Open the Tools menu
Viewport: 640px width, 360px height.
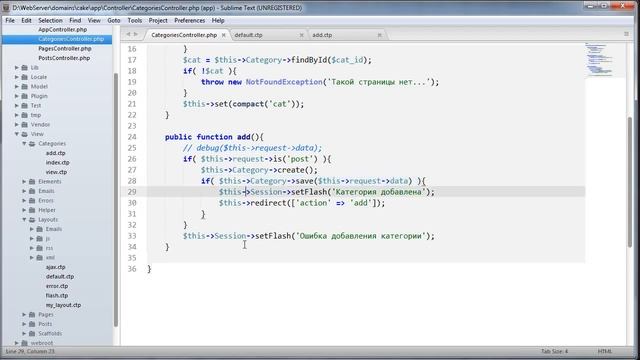[x=135, y=20]
